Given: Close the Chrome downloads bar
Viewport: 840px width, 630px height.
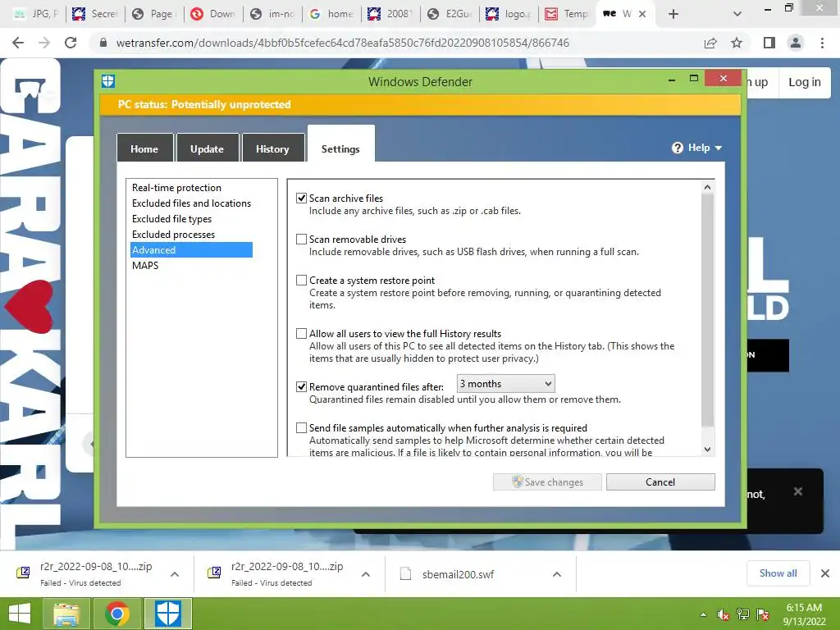Looking at the screenshot, I should pyautogui.click(x=825, y=573).
